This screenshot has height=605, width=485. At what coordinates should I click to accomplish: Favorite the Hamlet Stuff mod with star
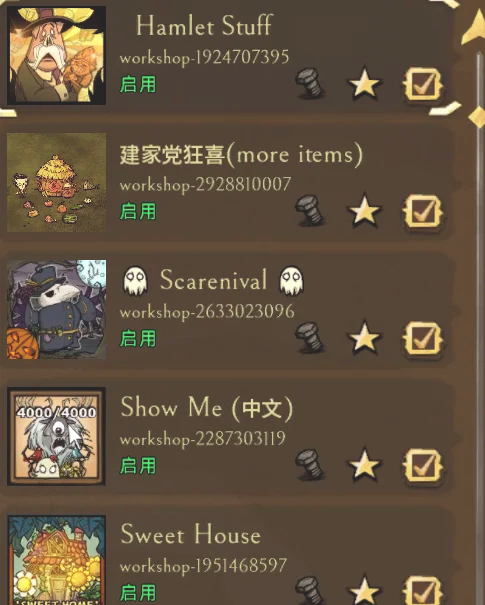(364, 83)
